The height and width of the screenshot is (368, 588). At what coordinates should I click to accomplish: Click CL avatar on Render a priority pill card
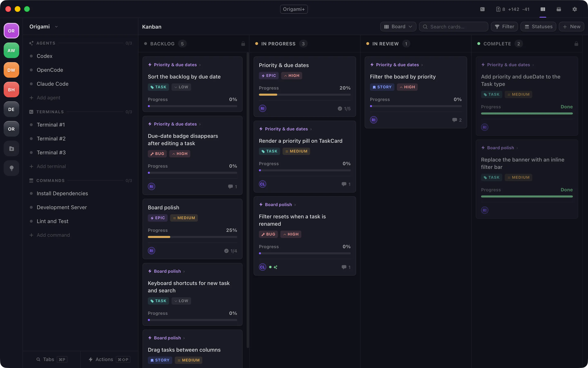coord(262,184)
